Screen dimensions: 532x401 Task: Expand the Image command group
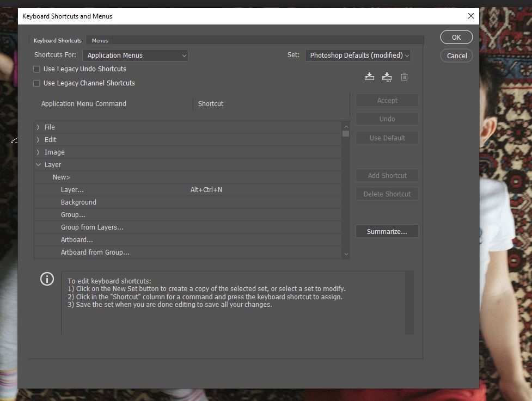38,152
